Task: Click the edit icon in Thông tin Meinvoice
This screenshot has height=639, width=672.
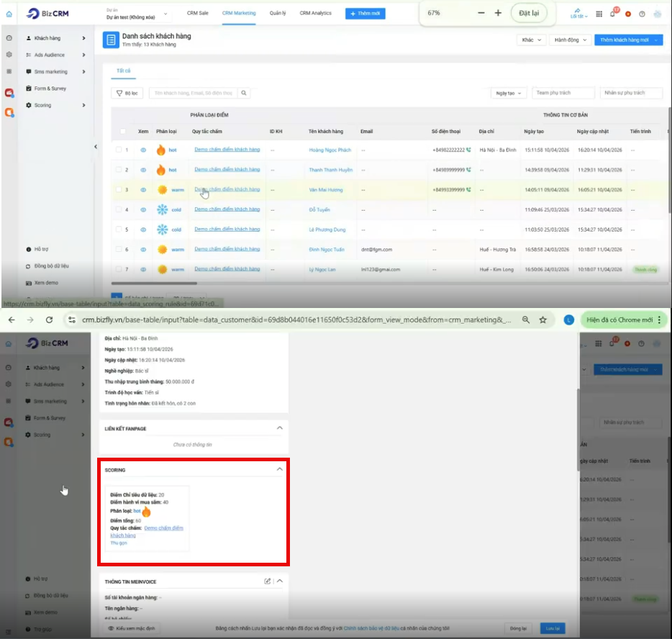Action: click(268, 581)
